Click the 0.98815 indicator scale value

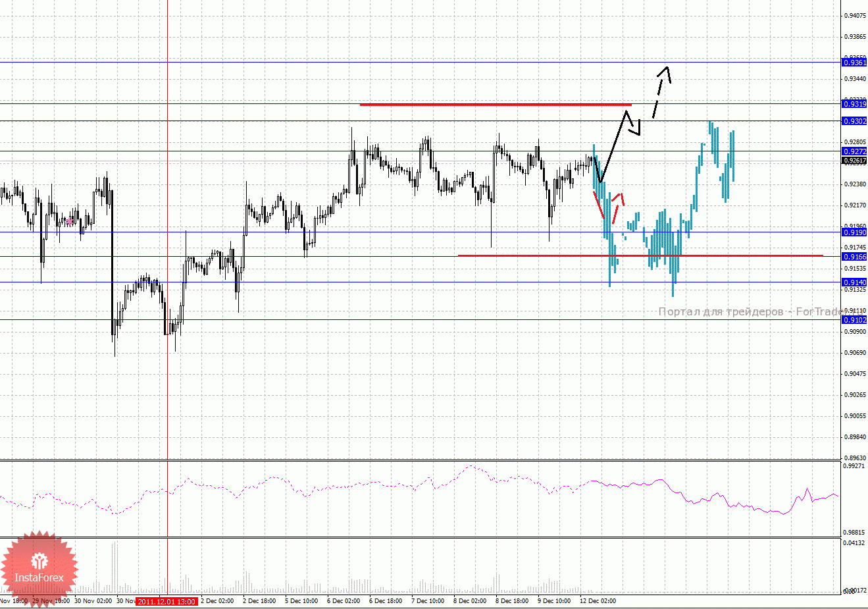(855, 533)
